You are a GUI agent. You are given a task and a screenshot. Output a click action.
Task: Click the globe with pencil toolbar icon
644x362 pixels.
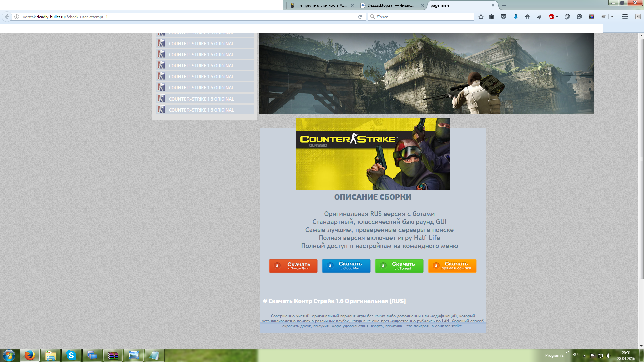pyautogui.click(x=567, y=17)
